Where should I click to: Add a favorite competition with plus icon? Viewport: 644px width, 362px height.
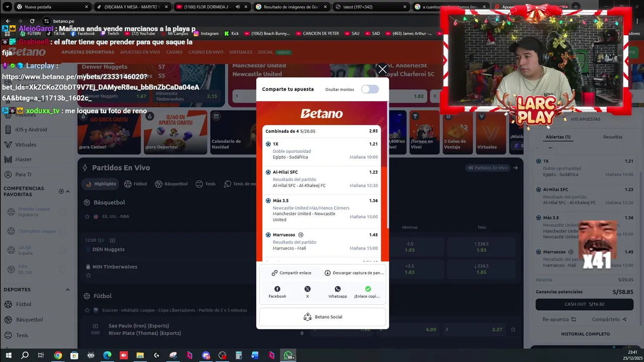pyautogui.click(x=61, y=192)
